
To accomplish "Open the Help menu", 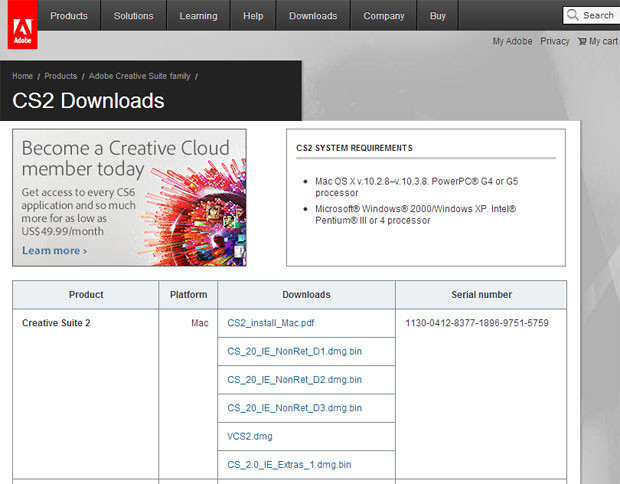I will (x=253, y=15).
